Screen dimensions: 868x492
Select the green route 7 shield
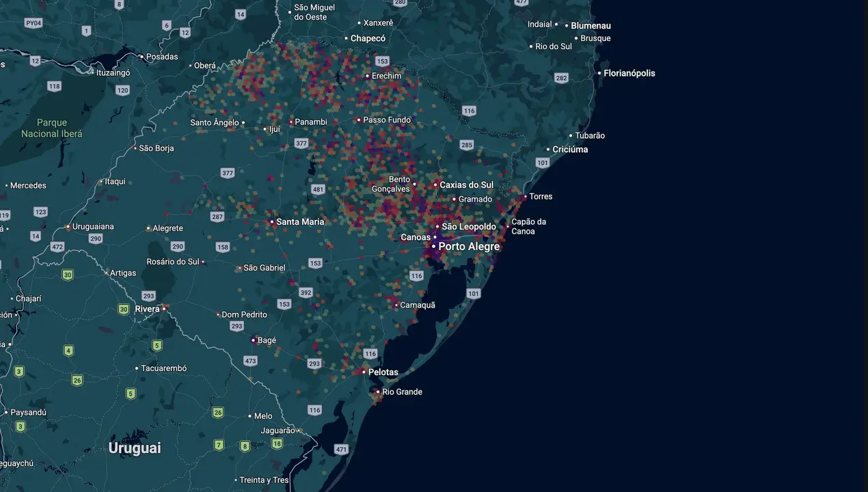tap(219, 445)
